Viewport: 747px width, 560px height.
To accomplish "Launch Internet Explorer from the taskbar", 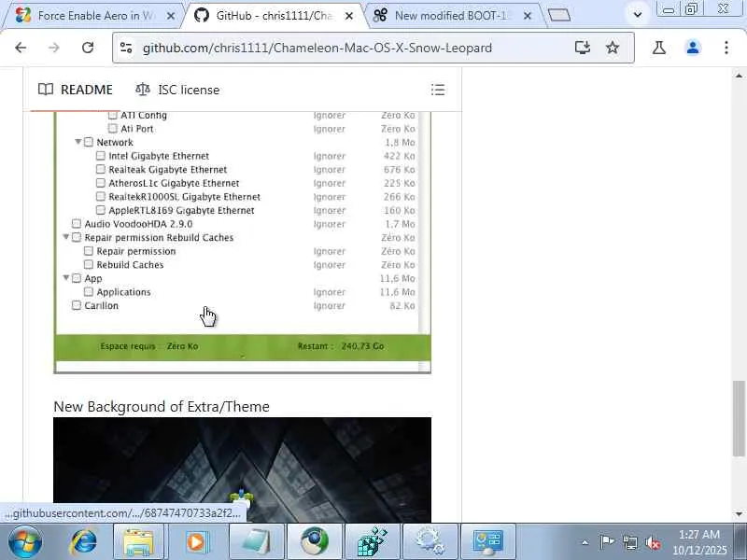I will pyautogui.click(x=83, y=542).
